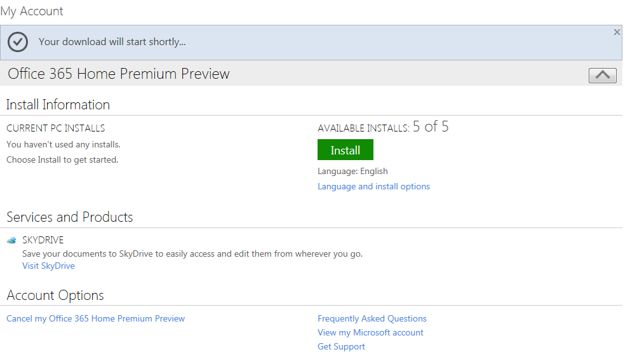
Task: Click the Office 365 Home Premium Preview title
Action: tap(119, 74)
